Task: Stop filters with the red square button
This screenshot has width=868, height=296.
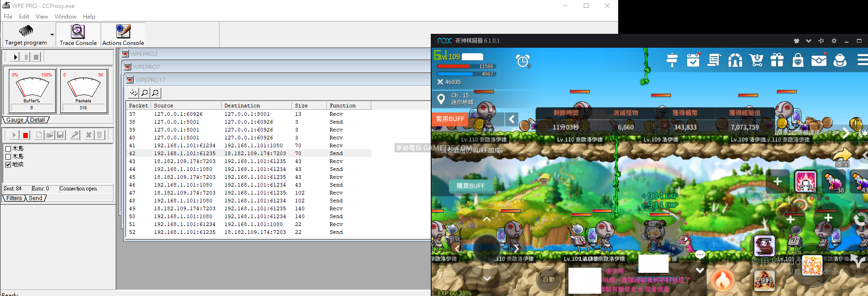Action: 26,135
